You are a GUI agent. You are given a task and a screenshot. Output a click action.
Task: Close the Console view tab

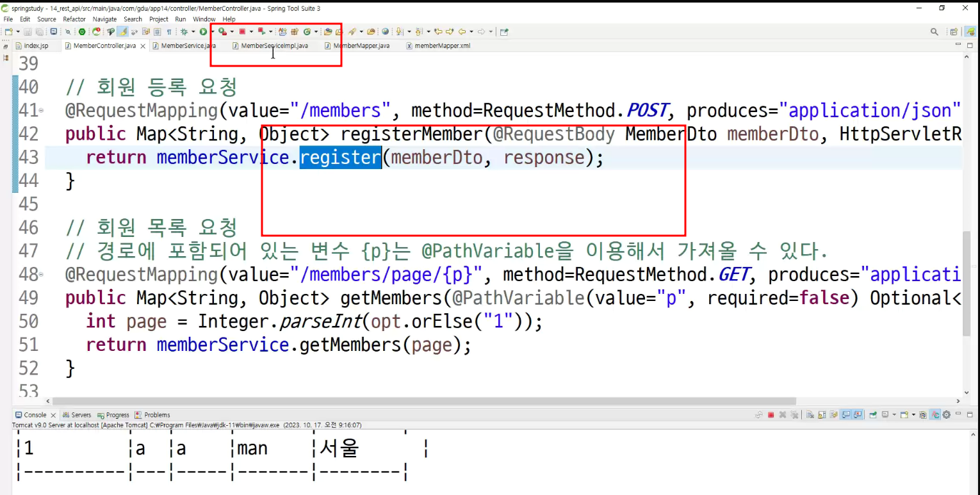pyautogui.click(x=53, y=415)
